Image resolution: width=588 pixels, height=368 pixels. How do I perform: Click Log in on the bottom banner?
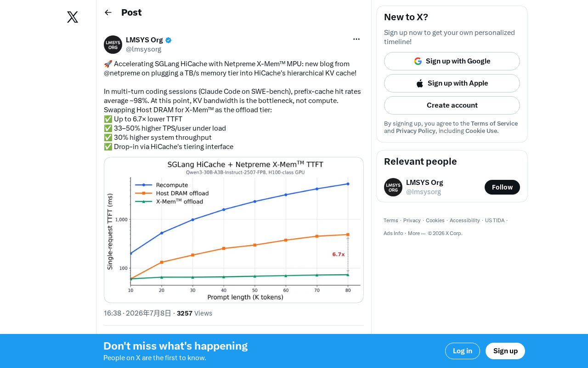click(463, 351)
